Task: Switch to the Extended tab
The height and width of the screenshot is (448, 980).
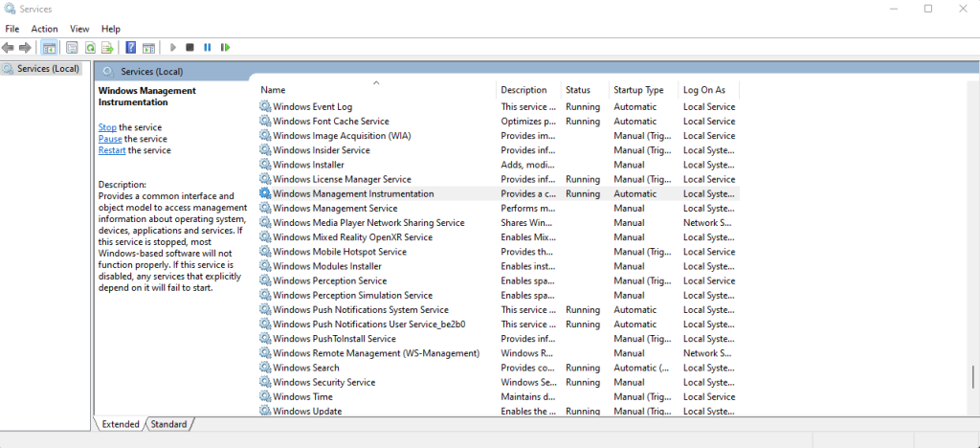Action: coord(121,424)
